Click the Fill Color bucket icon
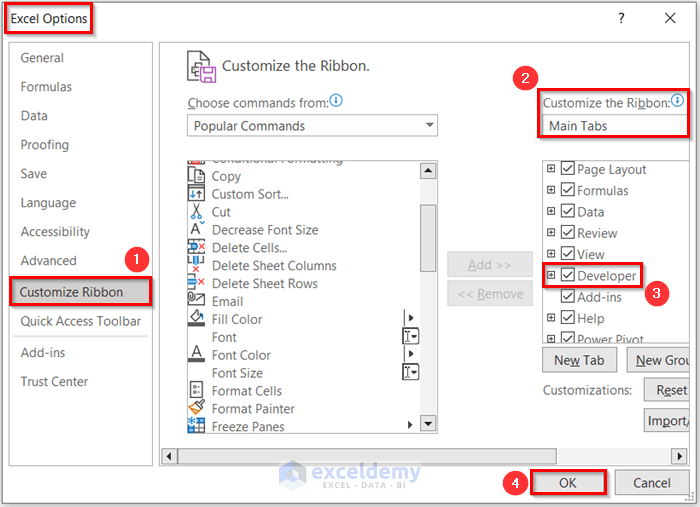This screenshot has height=507, width=700. pyautogui.click(x=196, y=318)
